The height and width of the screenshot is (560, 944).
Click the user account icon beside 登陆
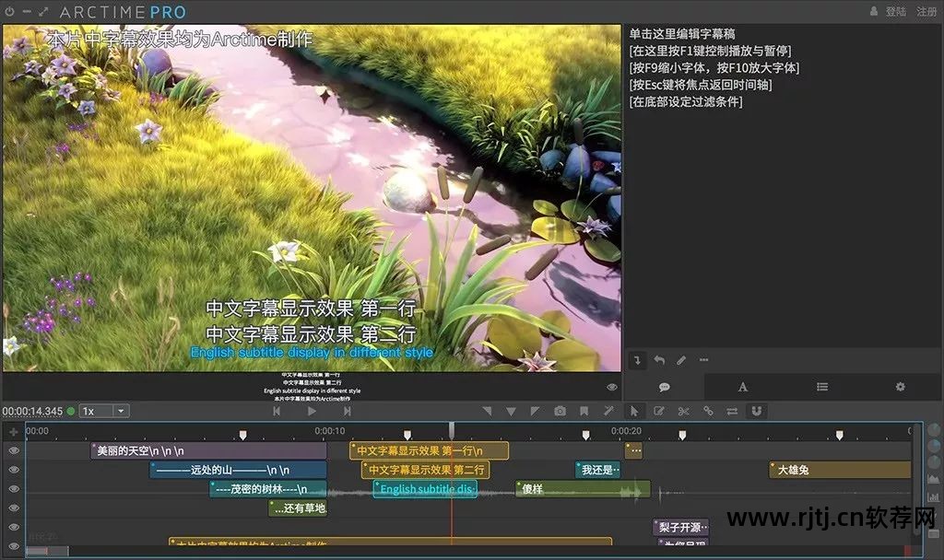[874, 11]
